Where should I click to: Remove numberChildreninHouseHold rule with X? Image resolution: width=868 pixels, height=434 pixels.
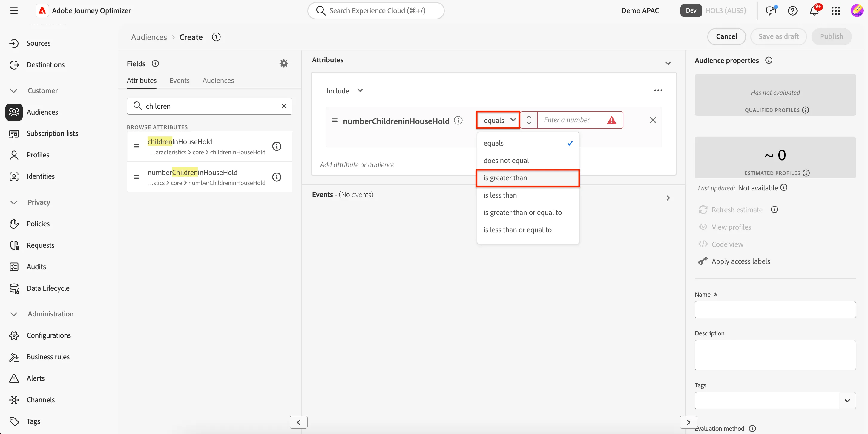pyautogui.click(x=653, y=120)
